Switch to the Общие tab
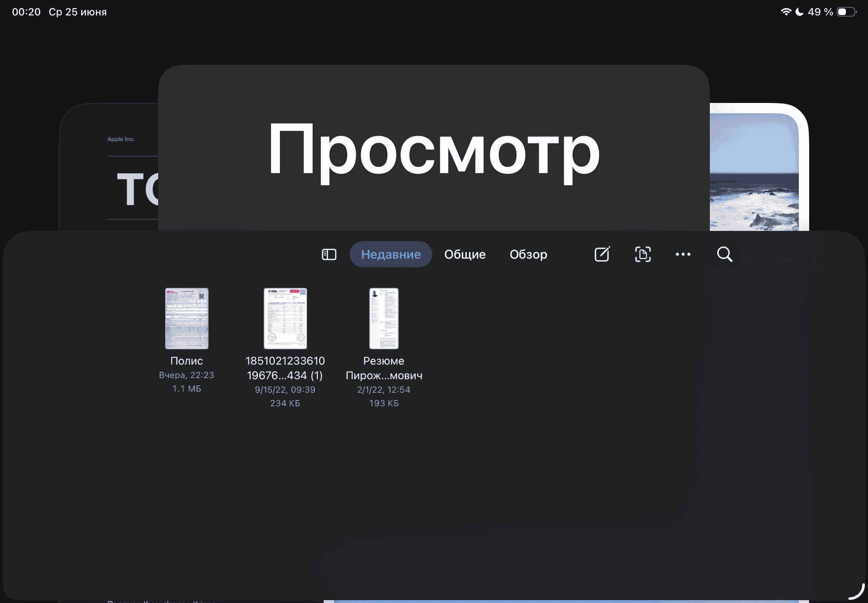The width and height of the screenshot is (868, 603). [x=465, y=254]
